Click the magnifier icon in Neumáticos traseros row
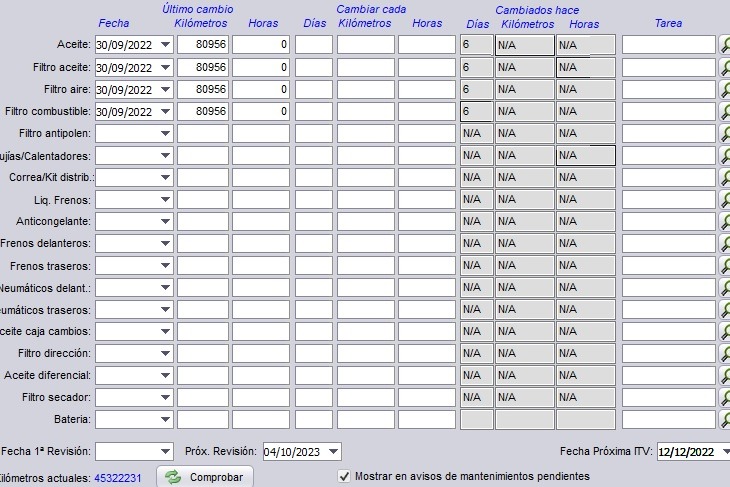This screenshot has height=487, width=730. tap(725, 310)
